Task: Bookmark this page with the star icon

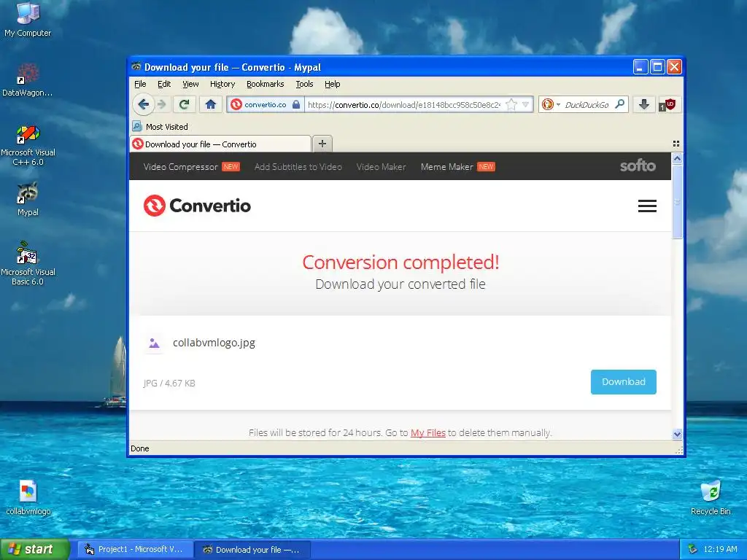Action: click(x=511, y=105)
